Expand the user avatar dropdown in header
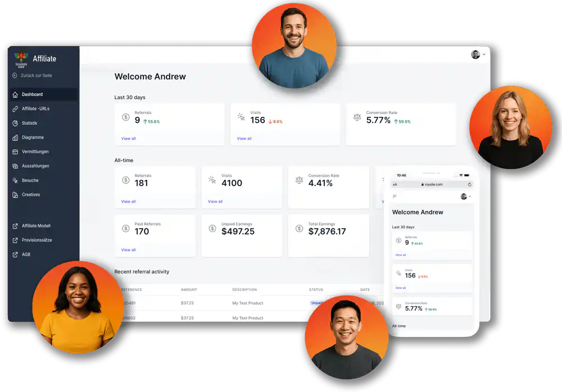 pyautogui.click(x=478, y=54)
